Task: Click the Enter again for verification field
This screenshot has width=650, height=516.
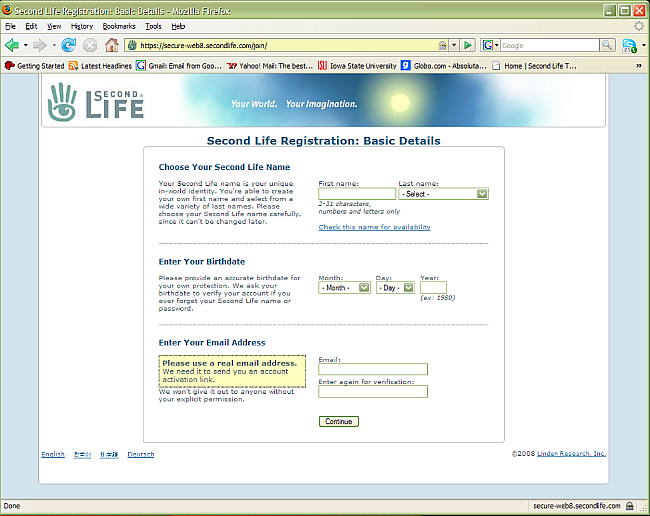Action: coord(373,392)
